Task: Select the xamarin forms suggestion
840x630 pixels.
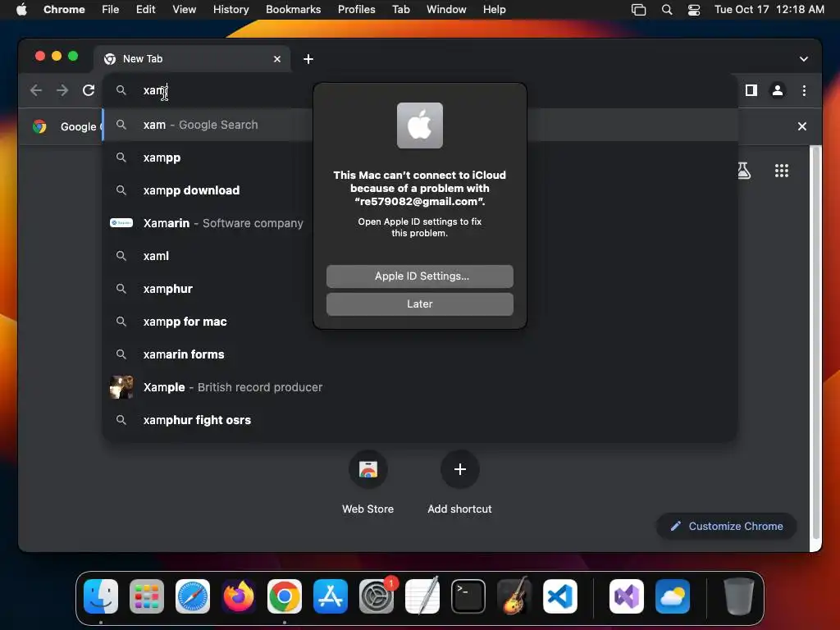Action: [x=420, y=354]
